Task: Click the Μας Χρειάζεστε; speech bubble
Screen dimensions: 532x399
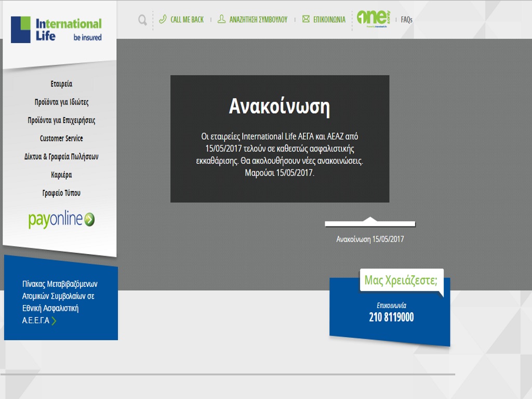Action: 402,280
